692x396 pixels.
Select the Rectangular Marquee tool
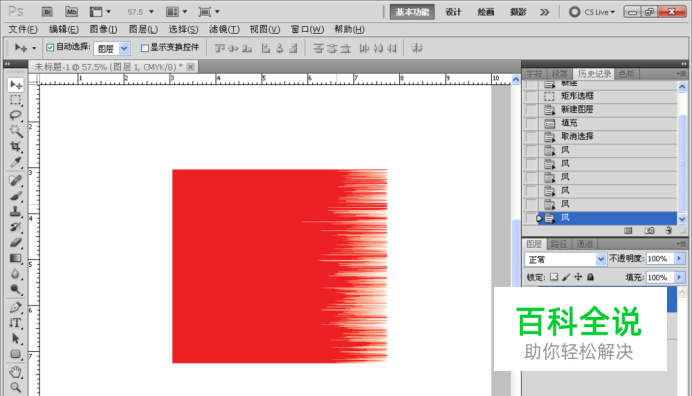15,100
